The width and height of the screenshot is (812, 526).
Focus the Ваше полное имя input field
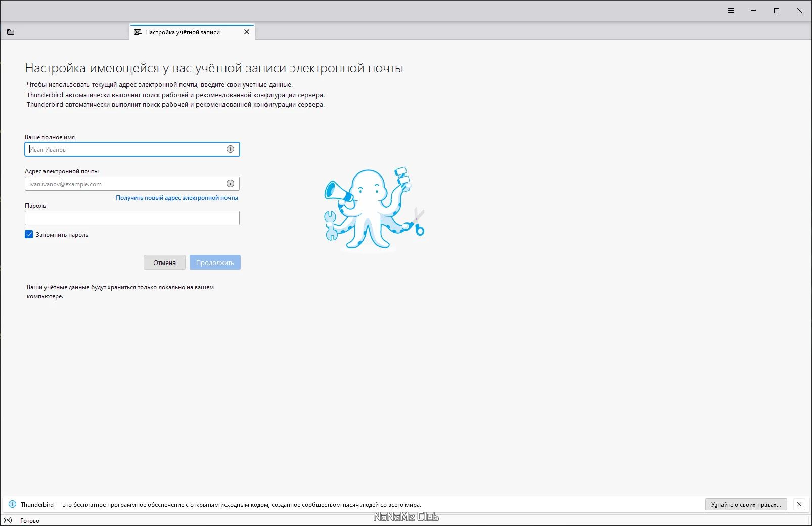pos(132,149)
